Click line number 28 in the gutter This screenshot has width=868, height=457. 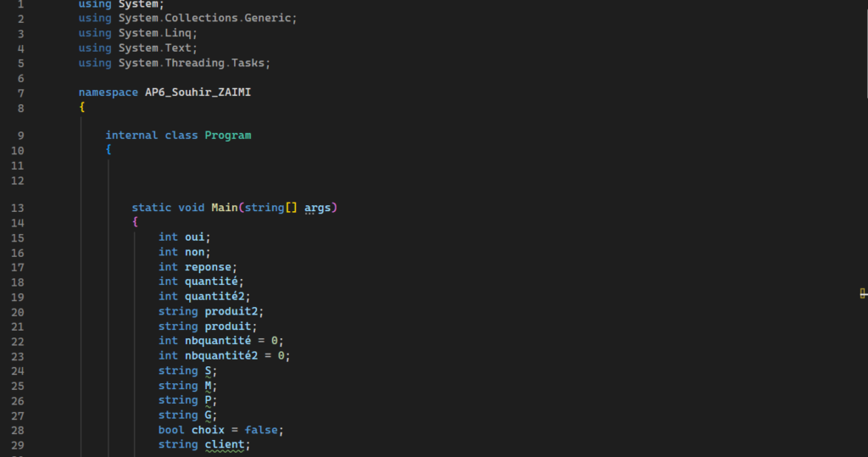(19, 430)
